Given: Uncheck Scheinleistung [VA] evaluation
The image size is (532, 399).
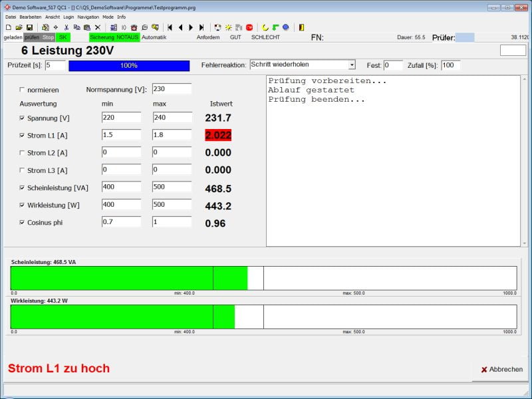Looking at the screenshot, I should click(x=22, y=188).
